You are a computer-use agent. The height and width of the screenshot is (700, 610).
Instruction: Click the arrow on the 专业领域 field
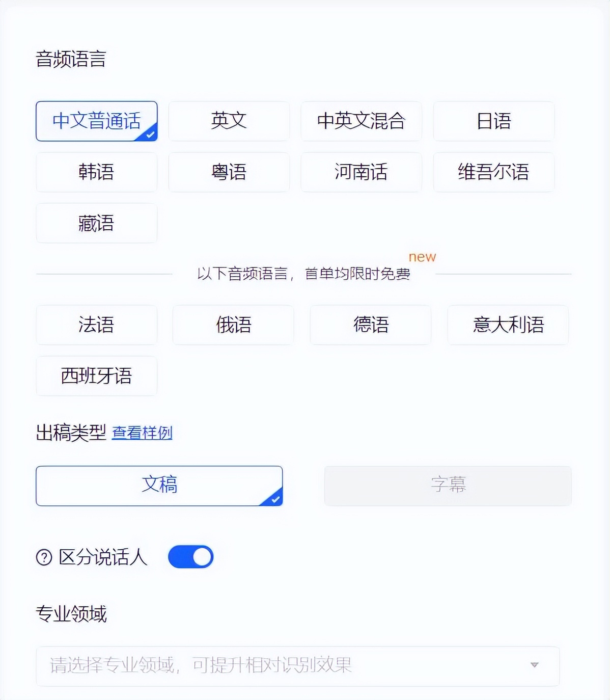click(x=534, y=665)
